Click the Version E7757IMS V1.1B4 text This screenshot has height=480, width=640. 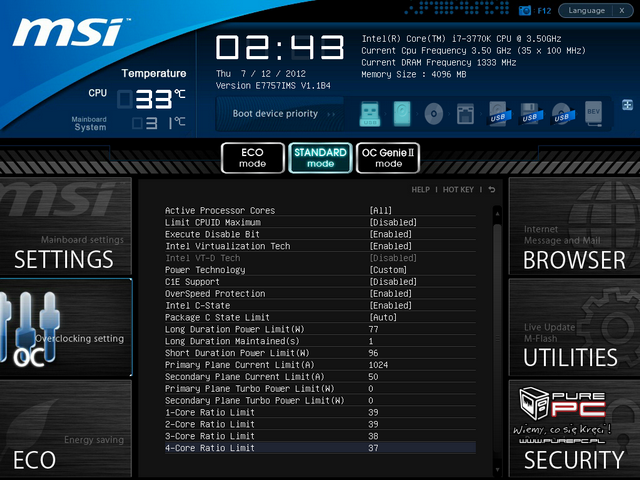pyautogui.click(x=273, y=86)
